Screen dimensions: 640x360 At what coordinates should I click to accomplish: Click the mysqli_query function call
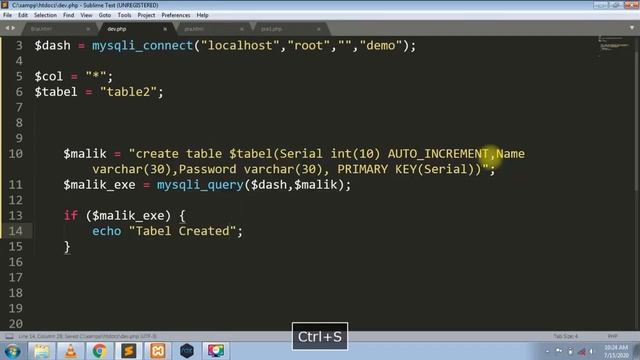[x=200, y=184]
